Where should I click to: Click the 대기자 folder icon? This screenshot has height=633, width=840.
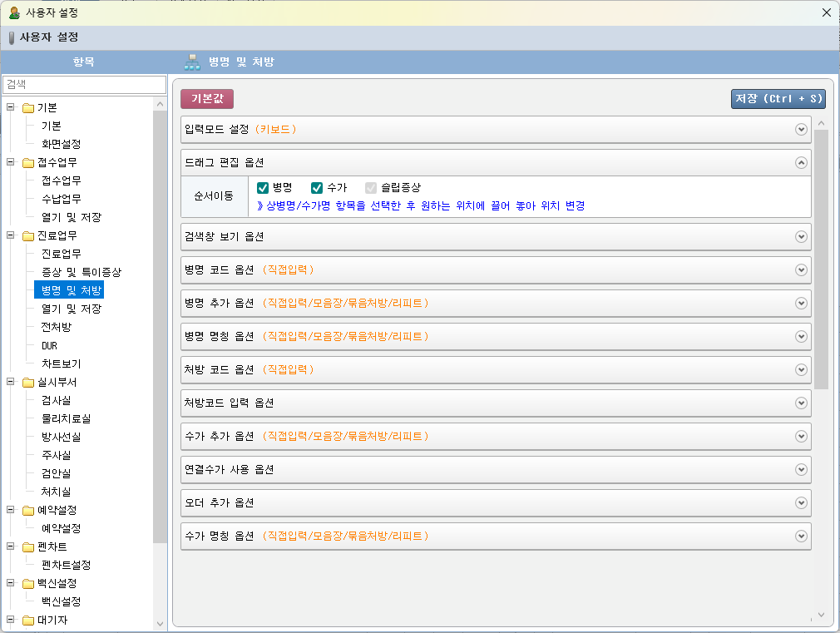(28, 620)
